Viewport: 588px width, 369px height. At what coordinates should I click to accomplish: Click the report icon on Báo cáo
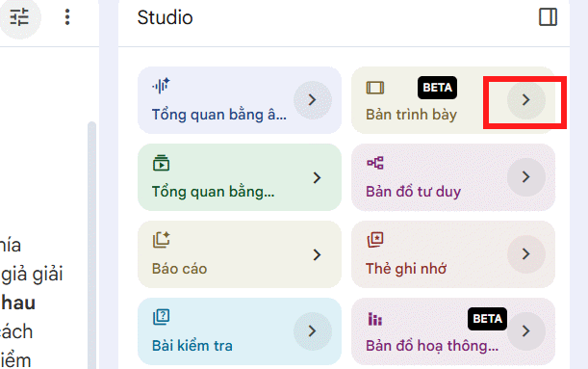(162, 240)
